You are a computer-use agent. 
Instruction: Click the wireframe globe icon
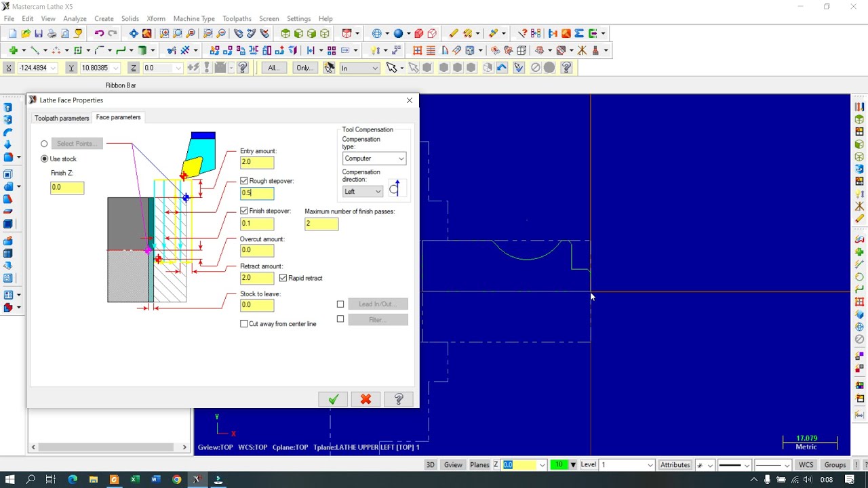[377, 33]
